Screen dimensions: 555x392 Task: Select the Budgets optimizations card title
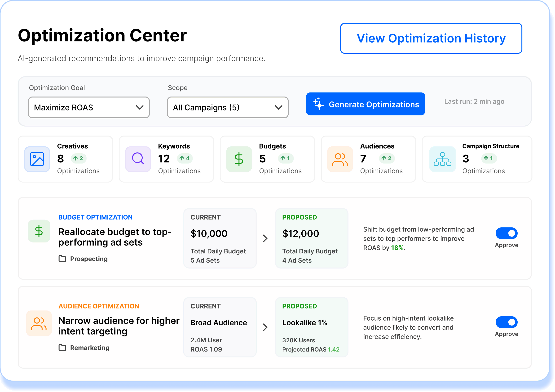(273, 146)
